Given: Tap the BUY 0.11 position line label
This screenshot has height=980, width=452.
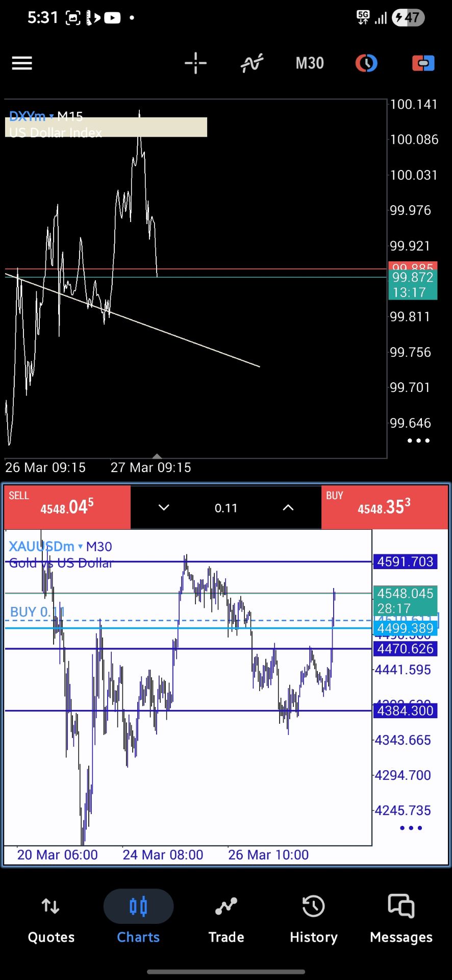Looking at the screenshot, I should tap(37, 612).
